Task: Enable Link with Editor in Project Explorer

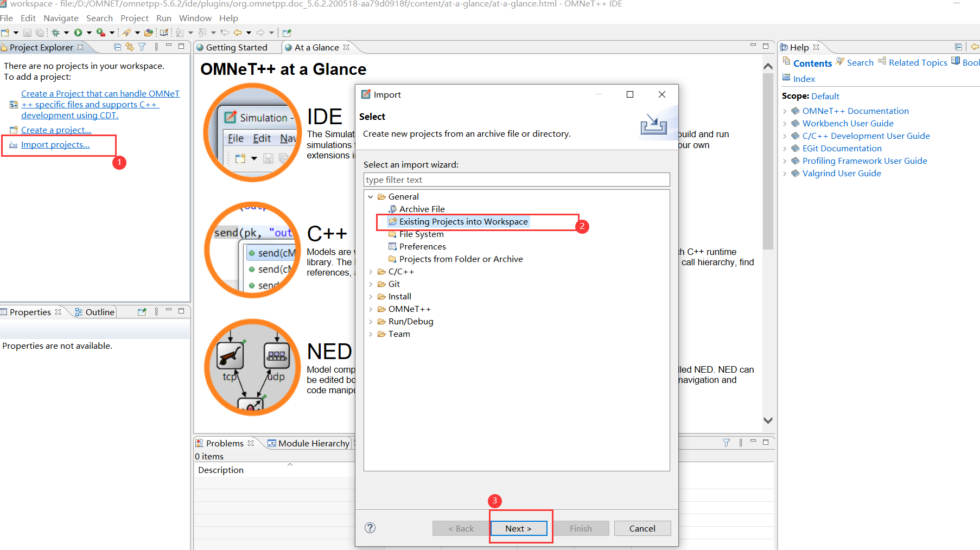Action: pos(129,47)
